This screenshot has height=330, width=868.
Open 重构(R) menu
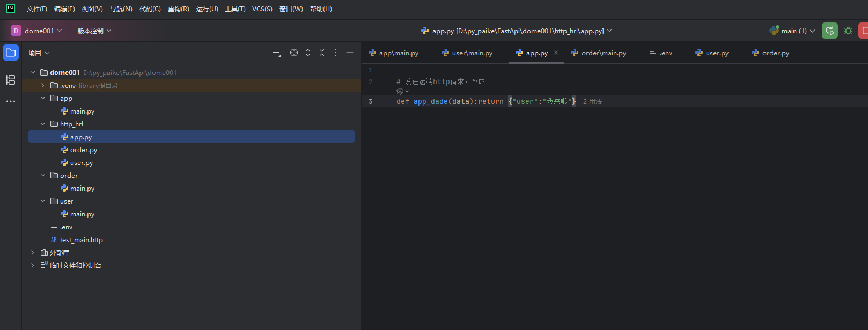[x=178, y=9]
